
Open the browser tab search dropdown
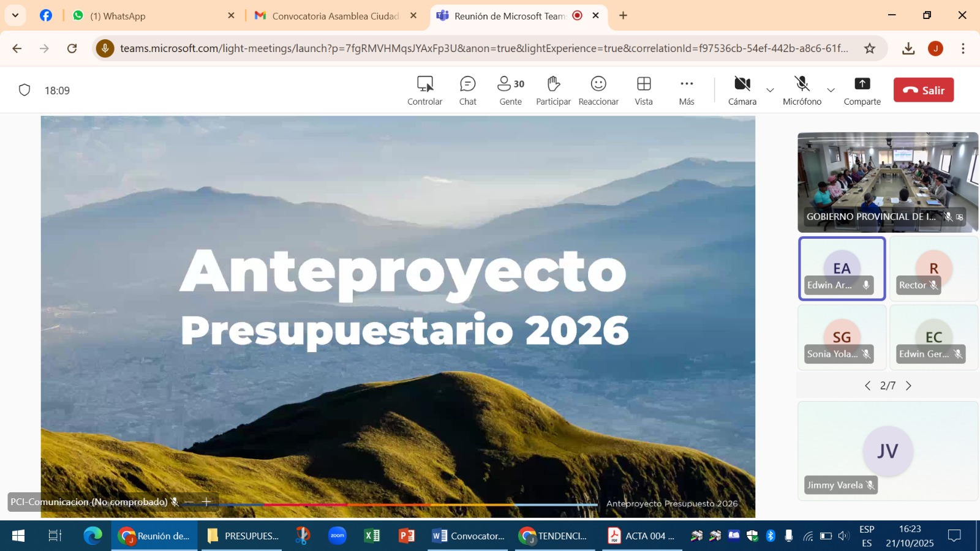(15, 15)
